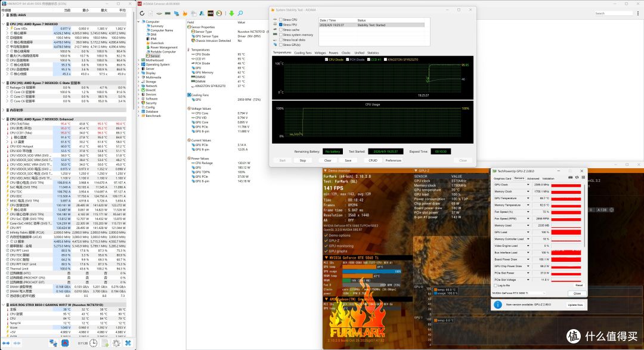644x350 pixels.
Task: Open HWiNFO settings gear icon
Action: (x=117, y=343)
